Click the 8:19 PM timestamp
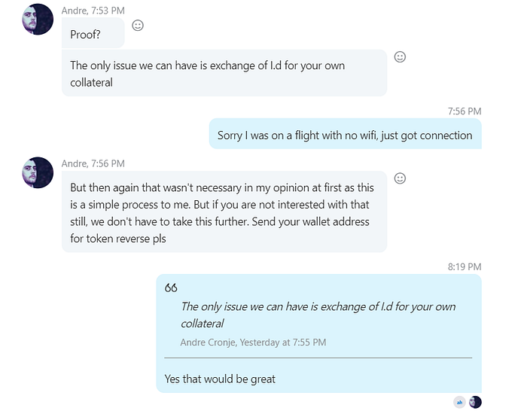This screenshot has width=527, height=420. point(465,266)
